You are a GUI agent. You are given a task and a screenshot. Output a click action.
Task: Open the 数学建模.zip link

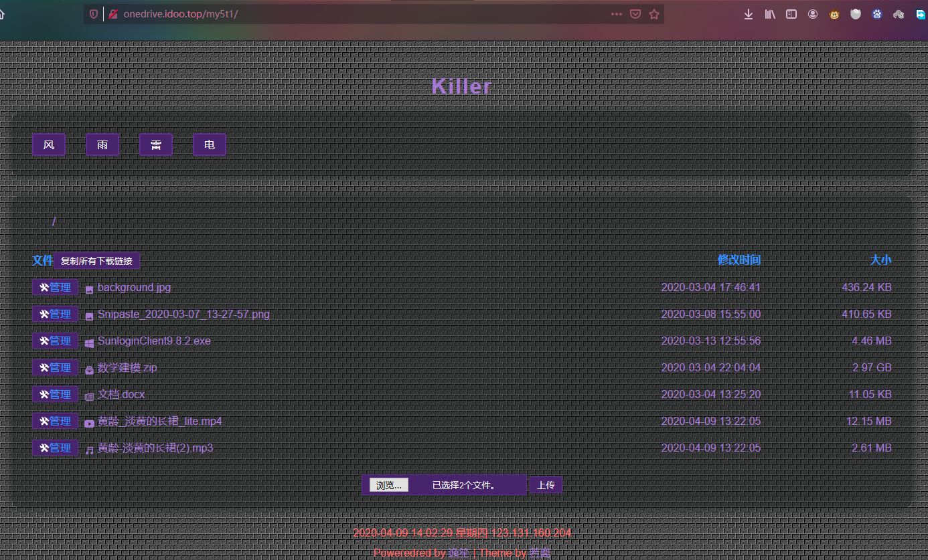click(127, 368)
